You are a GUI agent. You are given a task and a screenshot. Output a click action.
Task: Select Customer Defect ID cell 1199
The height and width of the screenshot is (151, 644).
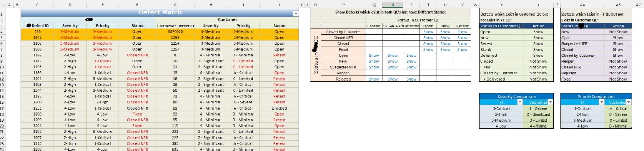tap(175, 37)
